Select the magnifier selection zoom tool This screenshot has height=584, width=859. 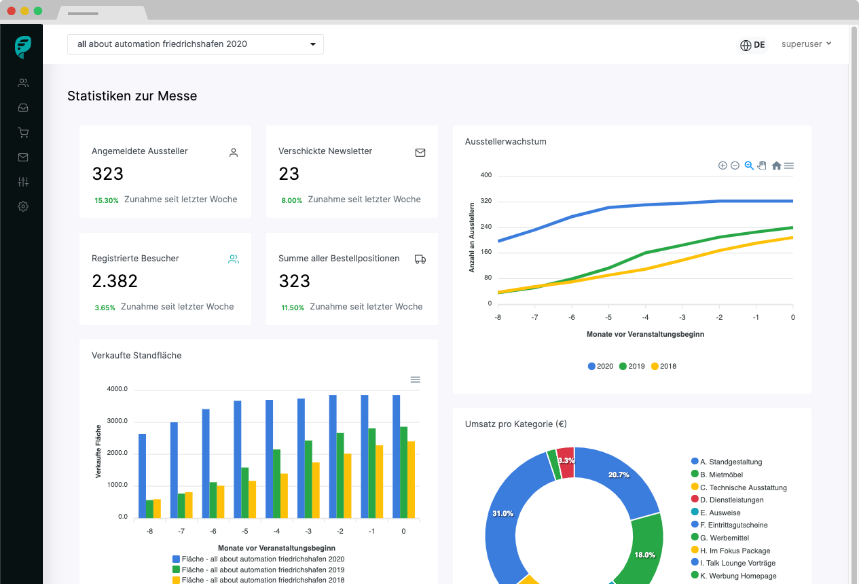[x=749, y=165]
